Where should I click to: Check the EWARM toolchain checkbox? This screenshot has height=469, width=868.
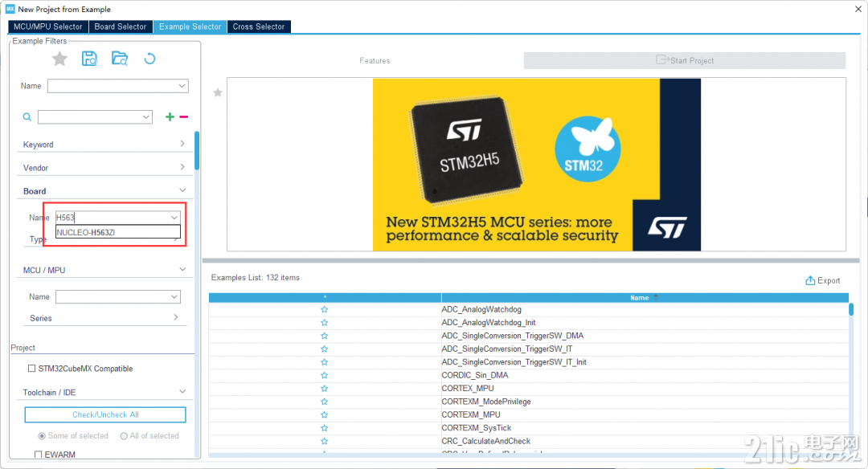(x=39, y=455)
